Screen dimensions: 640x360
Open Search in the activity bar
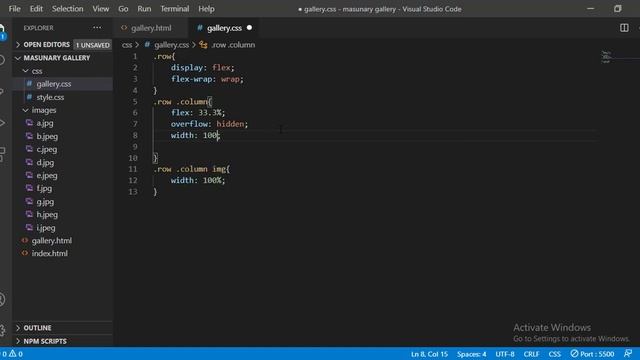[x=2, y=60]
